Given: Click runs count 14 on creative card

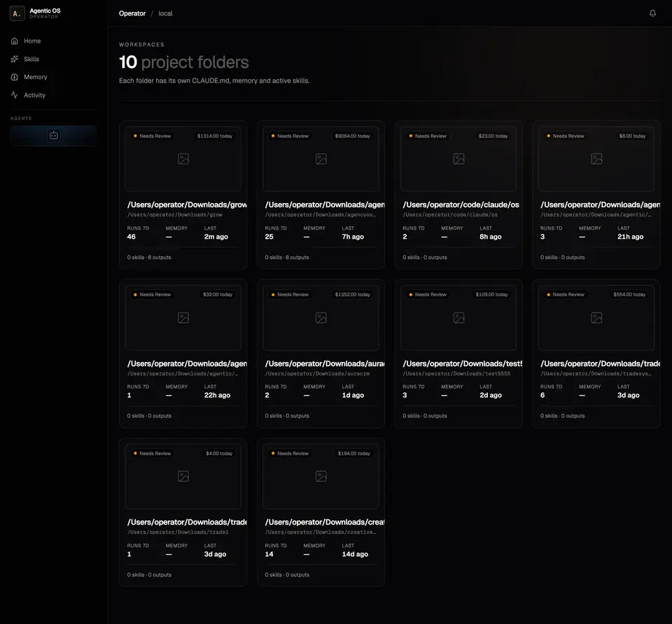Looking at the screenshot, I should click(x=269, y=554).
